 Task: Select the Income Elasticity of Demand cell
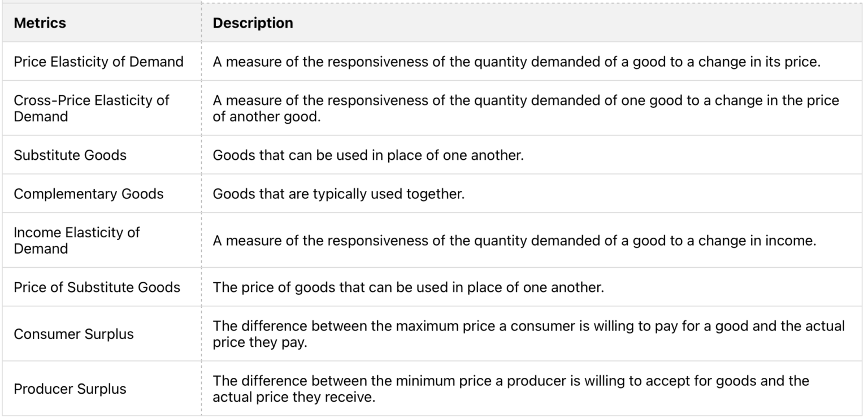(76, 240)
